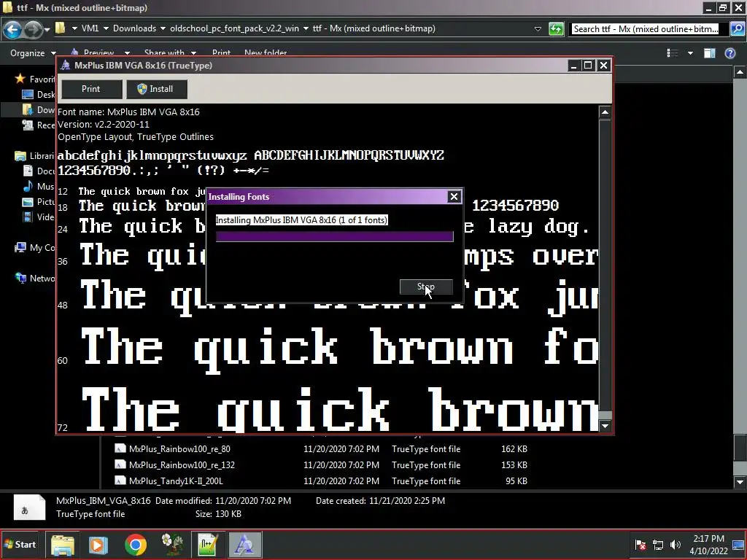Open the address bar history dropdown
Image resolution: width=747 pixels, height=560 pixels.
(538, 28)
